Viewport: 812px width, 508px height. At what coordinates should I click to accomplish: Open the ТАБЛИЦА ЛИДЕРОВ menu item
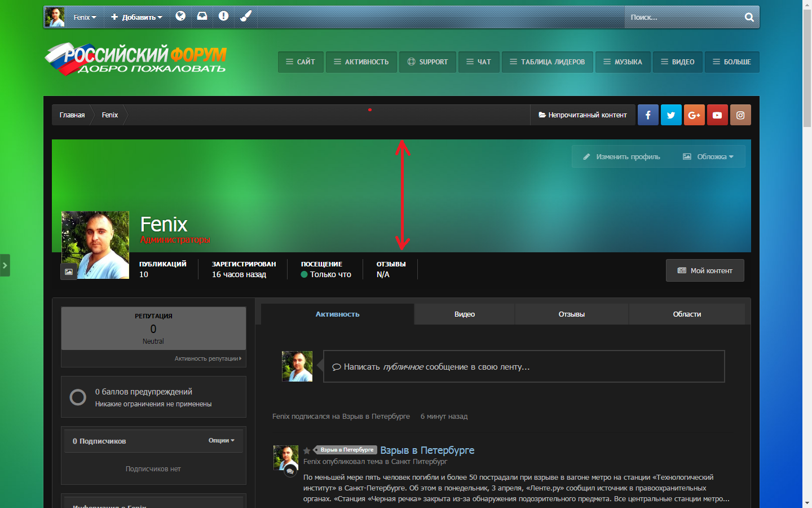548,62
